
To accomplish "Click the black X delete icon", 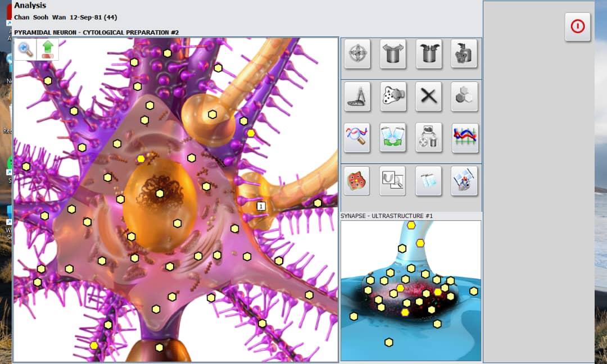I will 428,96.
